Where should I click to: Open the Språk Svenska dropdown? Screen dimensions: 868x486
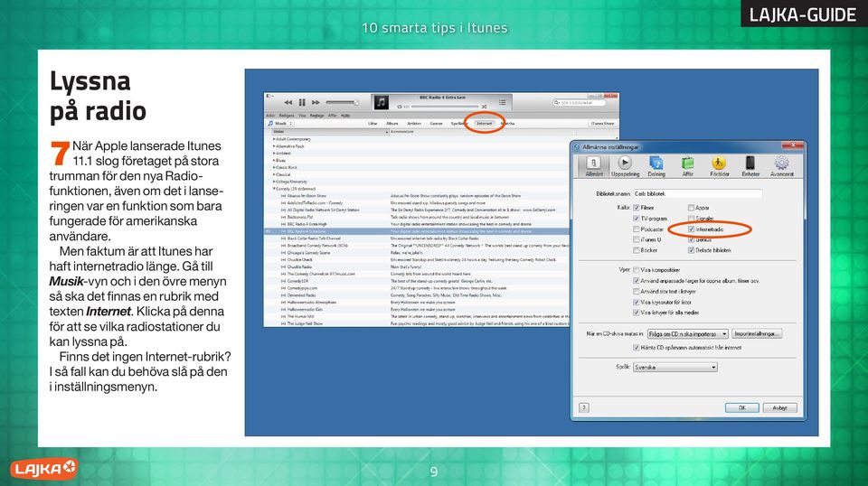coord(675,367)
